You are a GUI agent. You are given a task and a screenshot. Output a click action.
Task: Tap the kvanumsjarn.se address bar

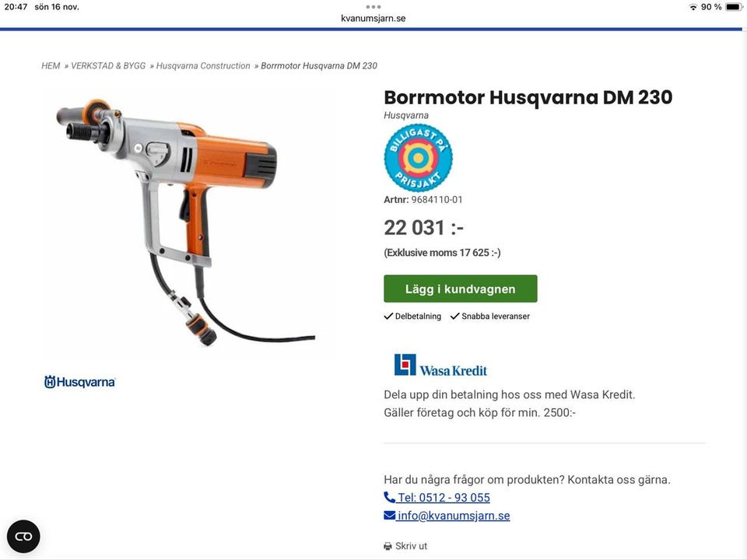(373, 18)
